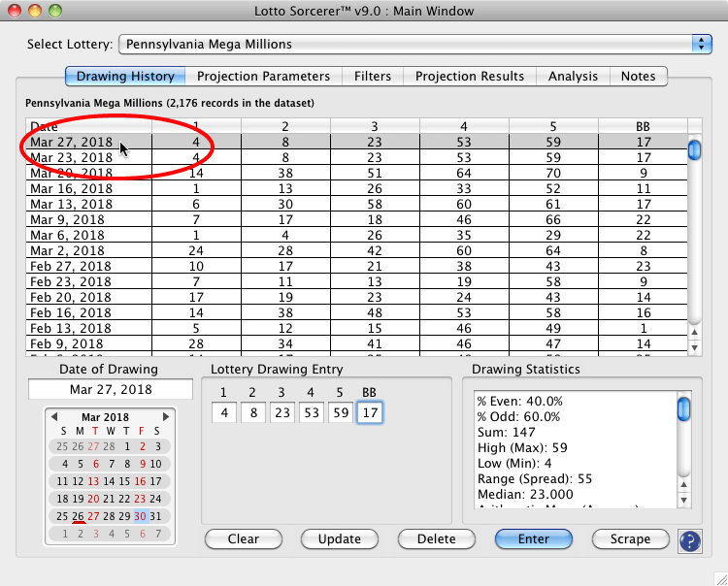The image size is (728, 586).
Task: Click the % Even: 40.0% line
Action: click(520, 401)
